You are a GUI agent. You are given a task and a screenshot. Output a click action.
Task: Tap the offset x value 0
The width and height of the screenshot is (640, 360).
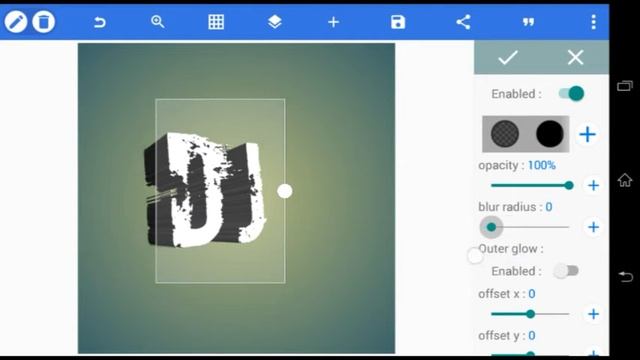(x=532, y=294)
